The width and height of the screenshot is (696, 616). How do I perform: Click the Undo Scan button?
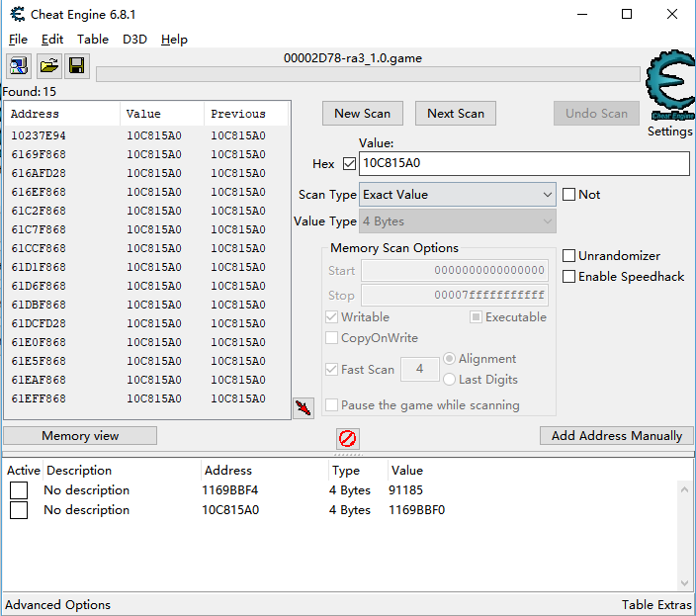tap(596, 114)
